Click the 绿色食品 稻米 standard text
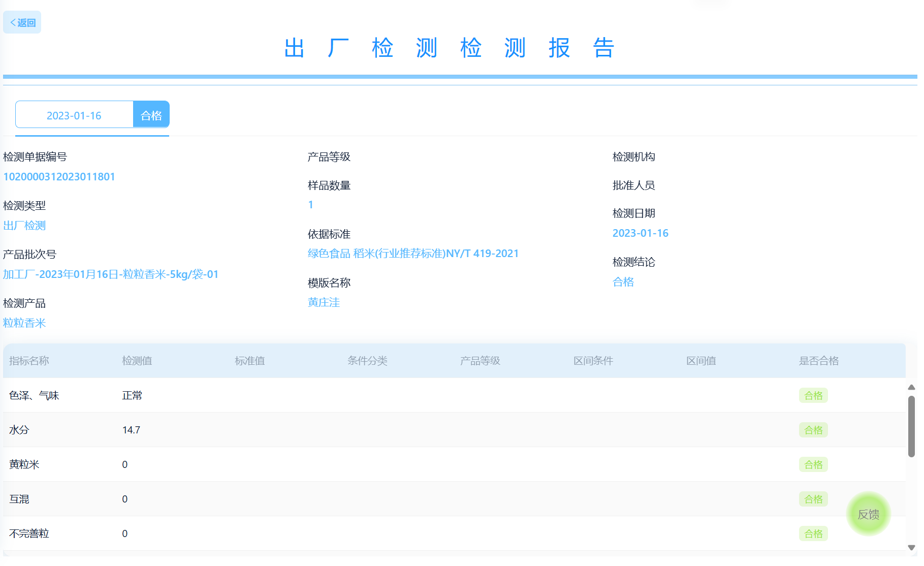924x566 pixels. 413,254
